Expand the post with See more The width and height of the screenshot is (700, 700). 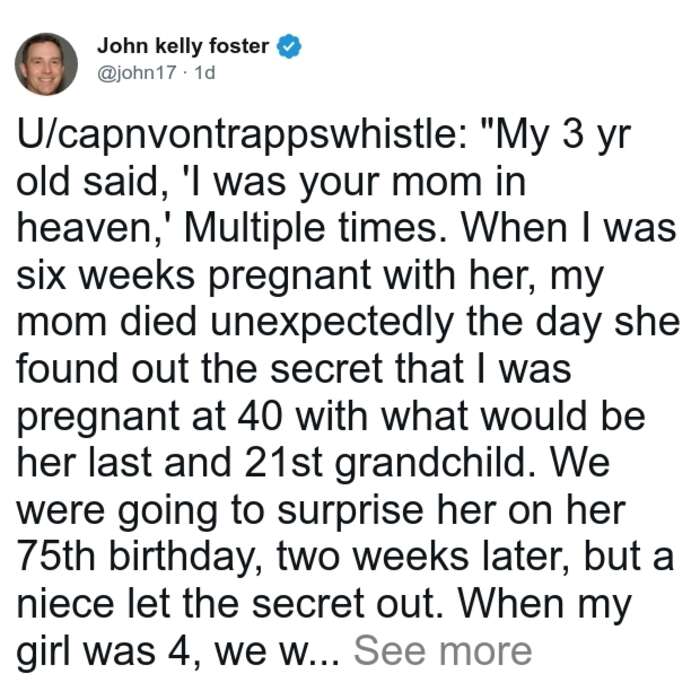point(443,651)
